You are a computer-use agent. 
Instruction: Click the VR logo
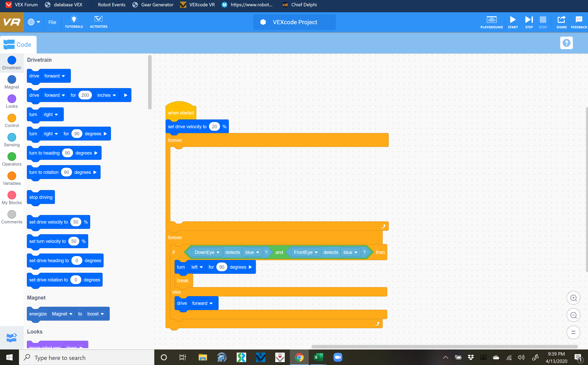tap(12, 22)
